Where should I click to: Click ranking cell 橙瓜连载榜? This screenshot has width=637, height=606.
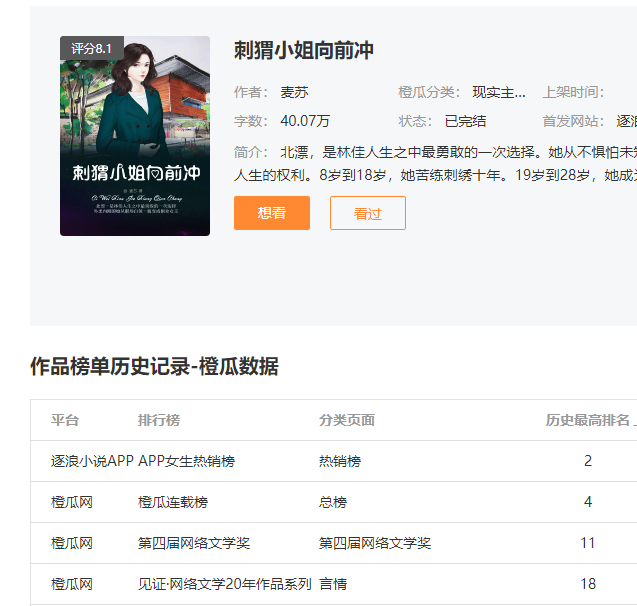[x=173, y=502]
